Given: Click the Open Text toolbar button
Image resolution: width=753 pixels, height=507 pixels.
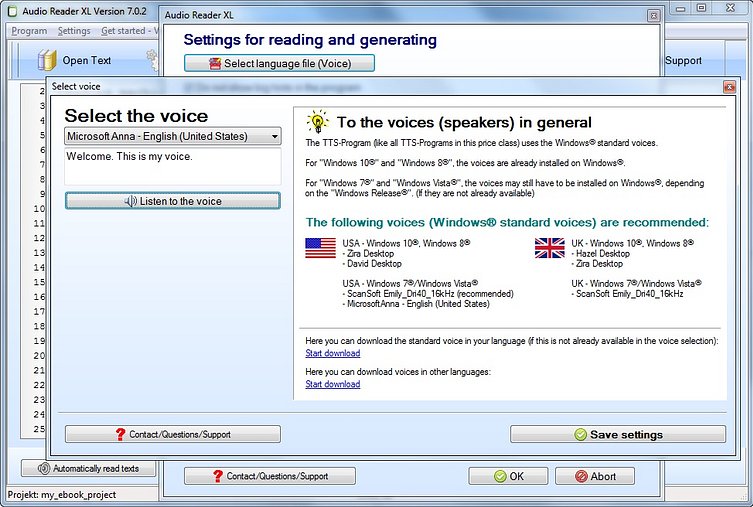Looking at the screenshot, I should (x=75, y=60).
